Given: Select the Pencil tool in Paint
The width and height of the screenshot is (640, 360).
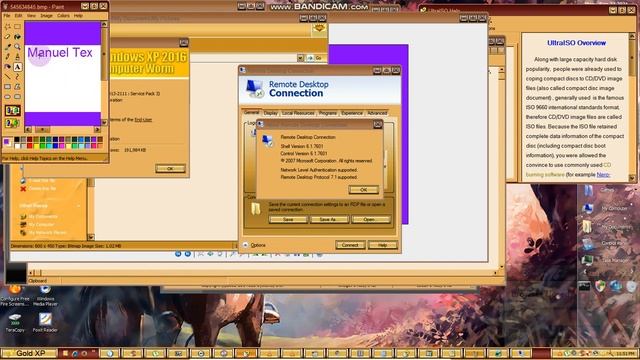Looking at the screenshot, I should 8,57.
